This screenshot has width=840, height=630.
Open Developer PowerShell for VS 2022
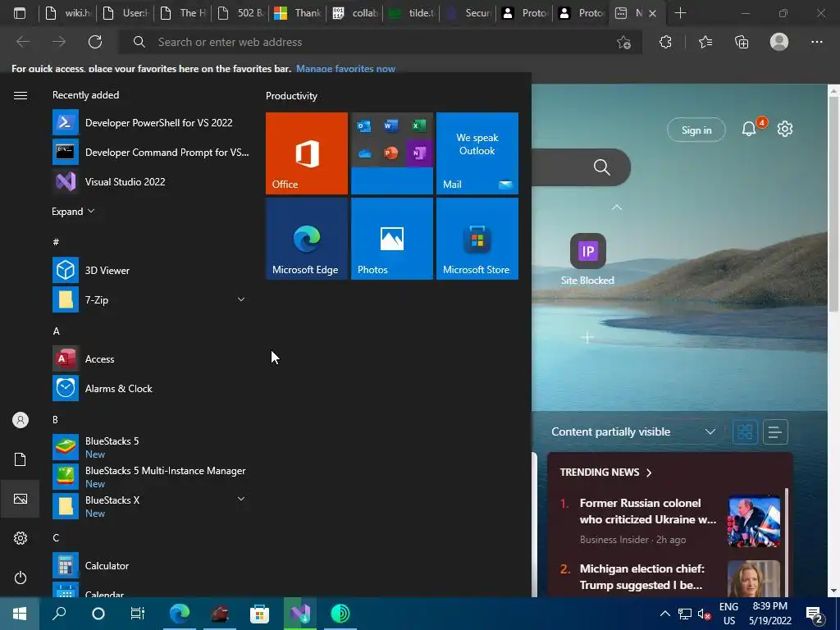[151, 123]
